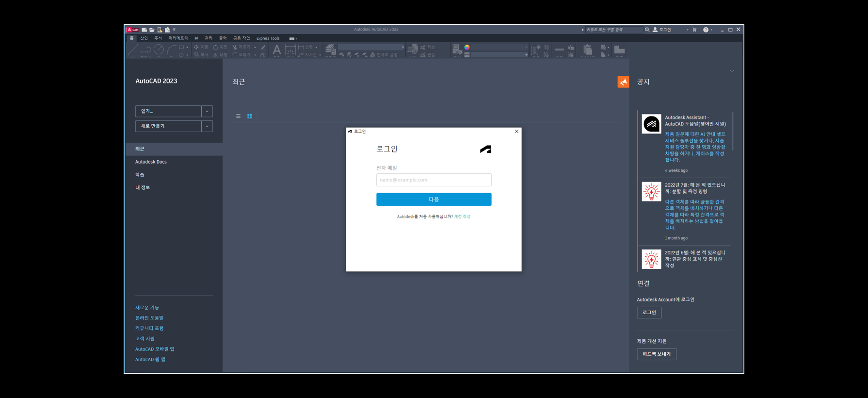
Task: Select the Dimension tool in ribbon
Action: [x=290, y=50]
